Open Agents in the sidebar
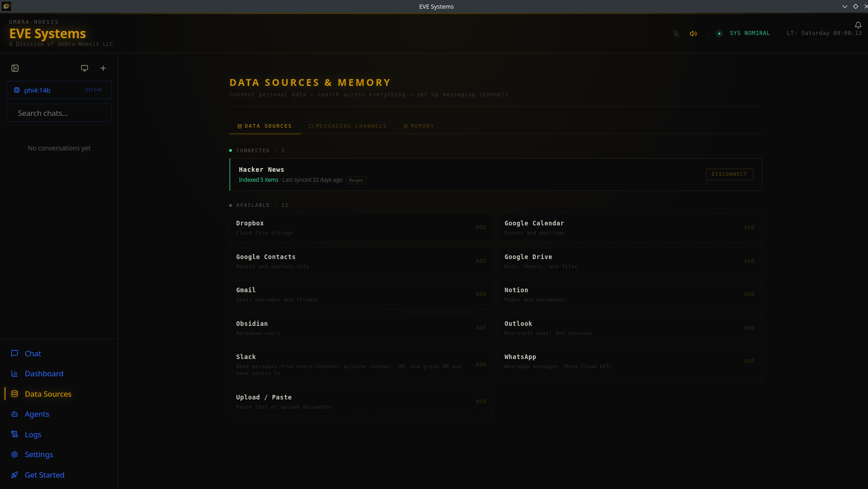The image size is (868, 489). coord(37,414)
